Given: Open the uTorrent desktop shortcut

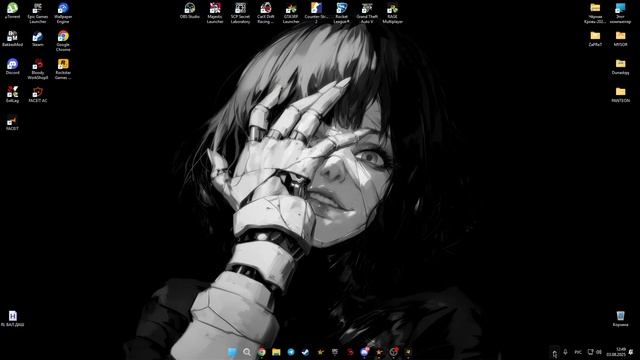Looking at the screenshot, I should 12,11.
